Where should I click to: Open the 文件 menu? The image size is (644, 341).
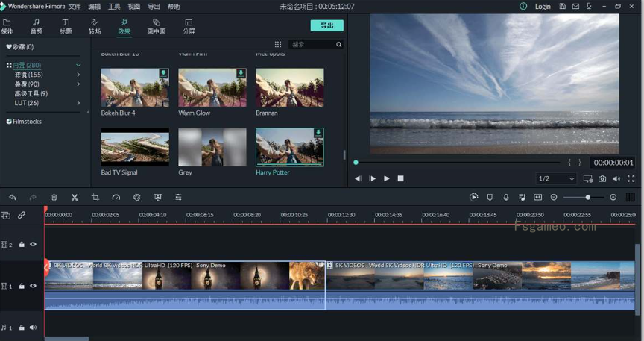[75, 7]
